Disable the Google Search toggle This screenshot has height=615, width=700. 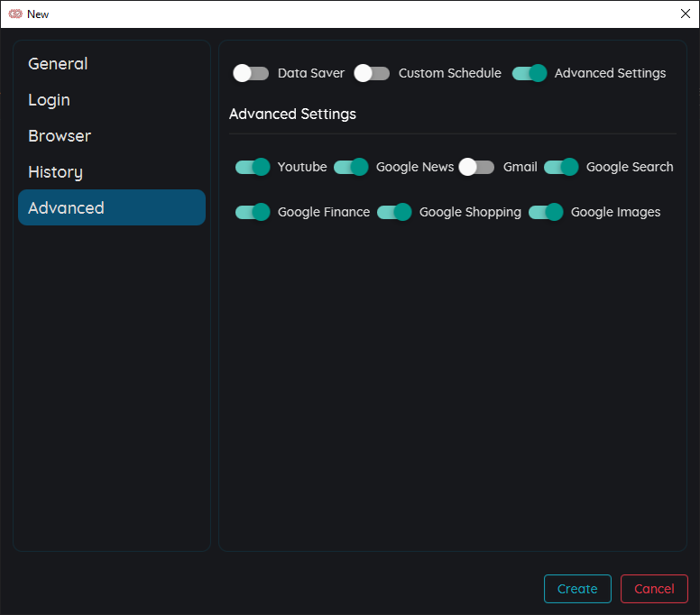click(561, 167)
